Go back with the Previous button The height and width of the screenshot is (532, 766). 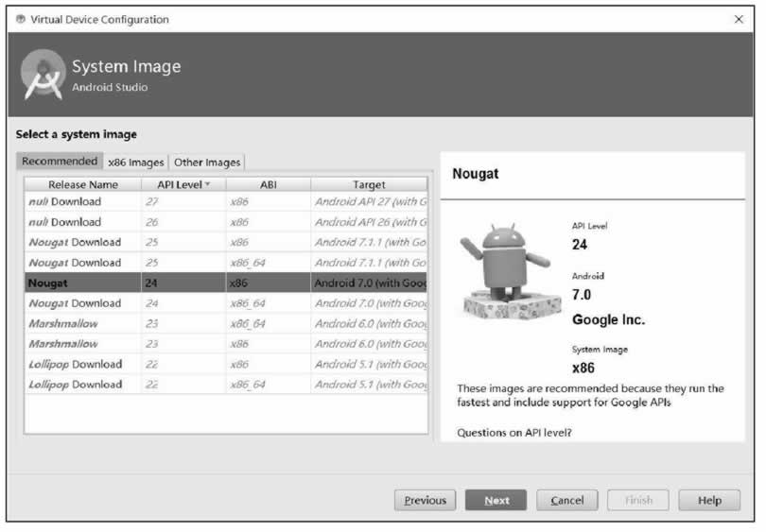(425, 501)
